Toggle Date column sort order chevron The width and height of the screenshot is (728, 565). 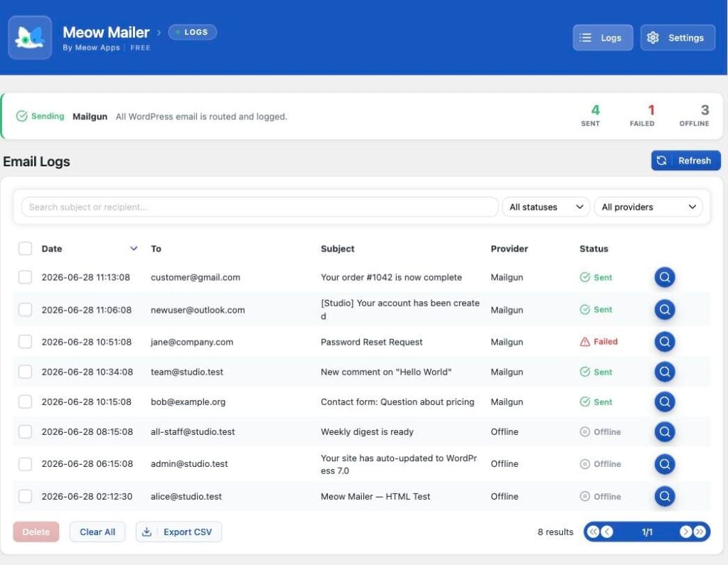click(x=134, y=248)
